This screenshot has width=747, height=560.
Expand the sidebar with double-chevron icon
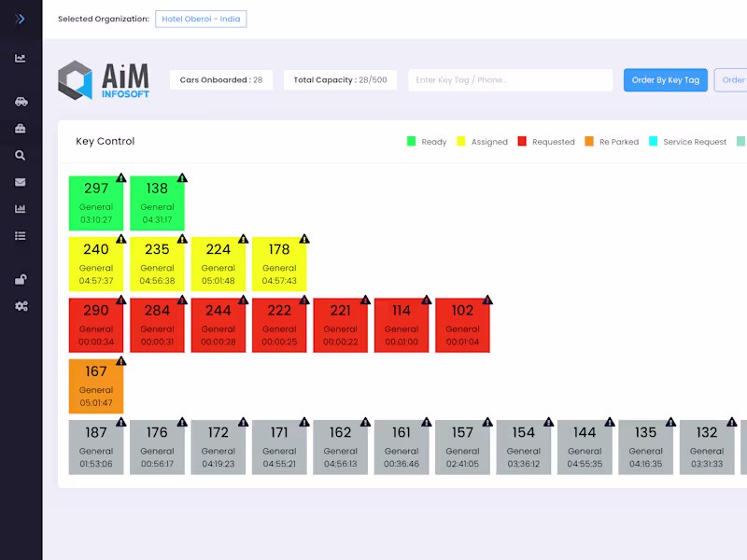(20, 19)
